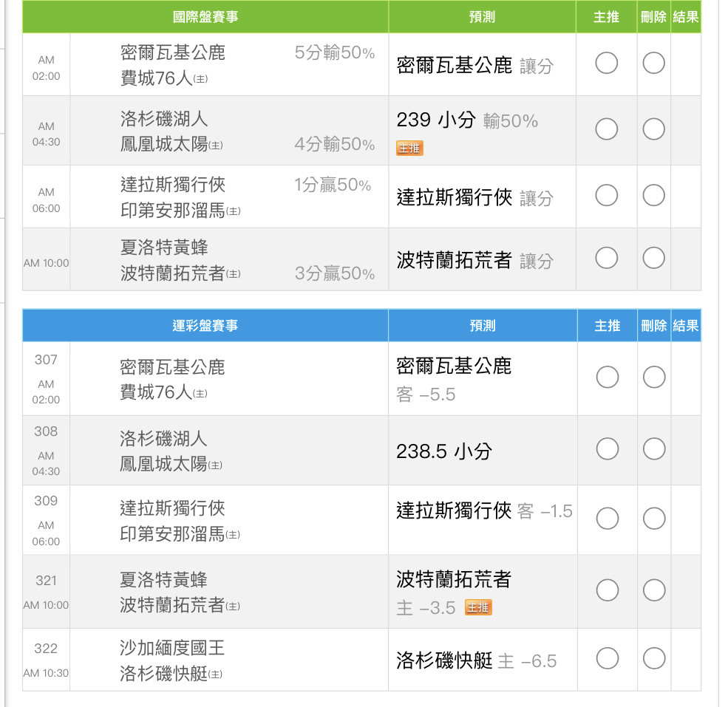Select delete radio for game 322 洛杉磯快艇
Image resolution: width=728 pixels, height=707 pixels.
tap(654, 658)
